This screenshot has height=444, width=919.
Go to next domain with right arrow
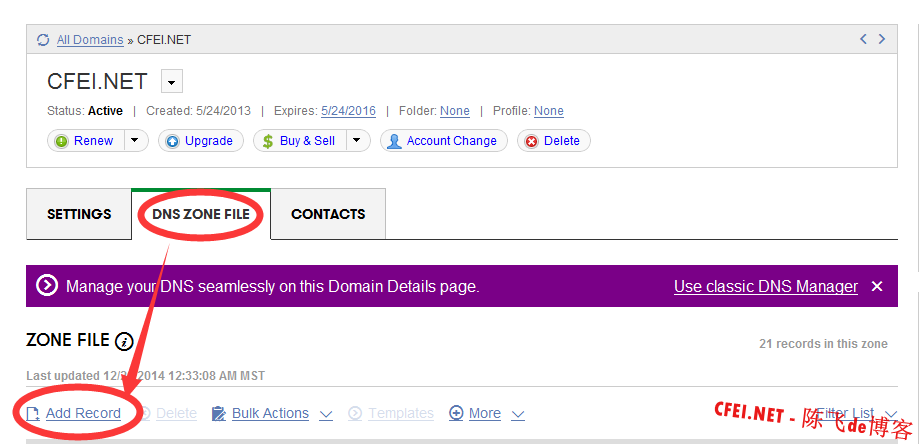pyautogui.click(x=882, y=39)
